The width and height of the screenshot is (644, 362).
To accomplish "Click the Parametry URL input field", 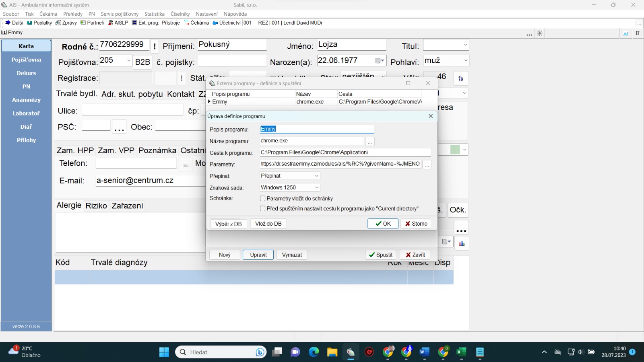I will point(341,164).
